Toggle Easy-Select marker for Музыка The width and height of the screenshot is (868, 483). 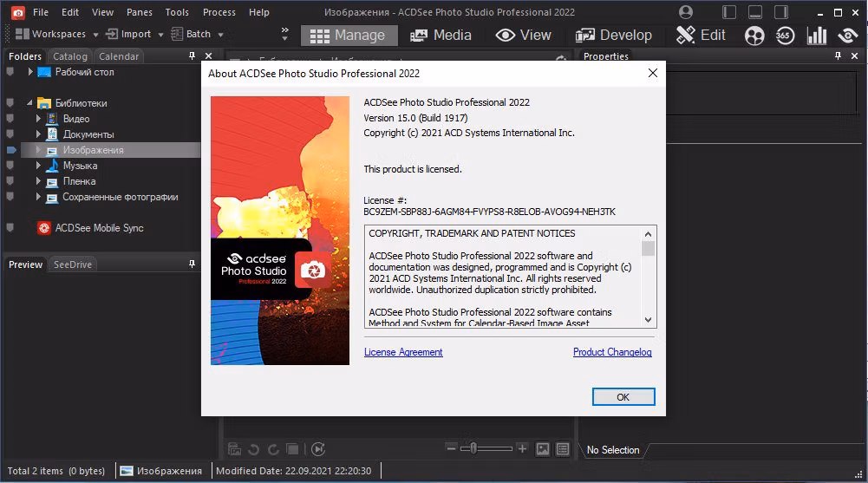tap(10, 166)
